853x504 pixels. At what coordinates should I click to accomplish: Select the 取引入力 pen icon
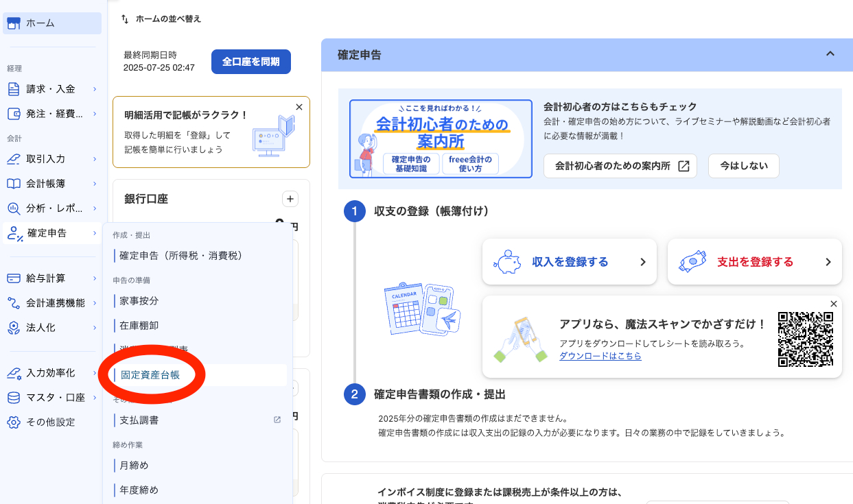coord(13,158)
